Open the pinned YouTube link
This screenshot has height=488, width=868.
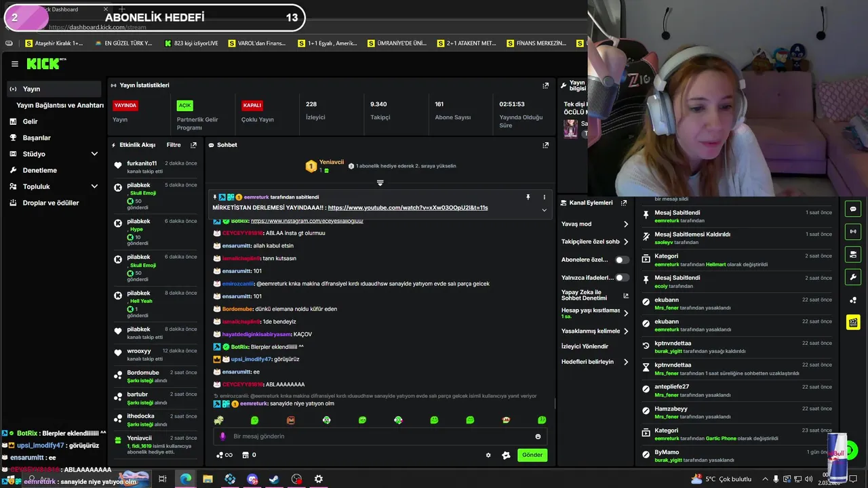408,207
